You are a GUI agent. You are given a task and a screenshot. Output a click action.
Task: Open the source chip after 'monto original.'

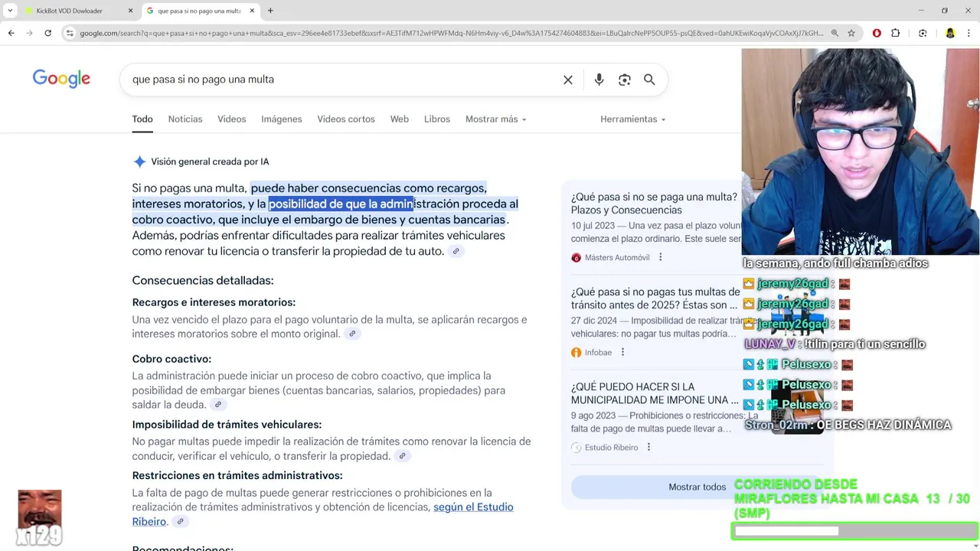352,334
